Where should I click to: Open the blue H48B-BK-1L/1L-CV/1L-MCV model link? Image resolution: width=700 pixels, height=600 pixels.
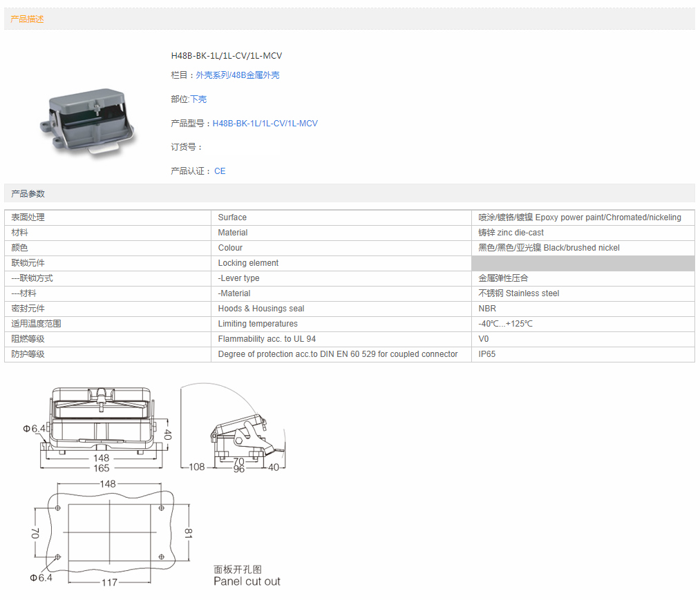pos(265,124)
